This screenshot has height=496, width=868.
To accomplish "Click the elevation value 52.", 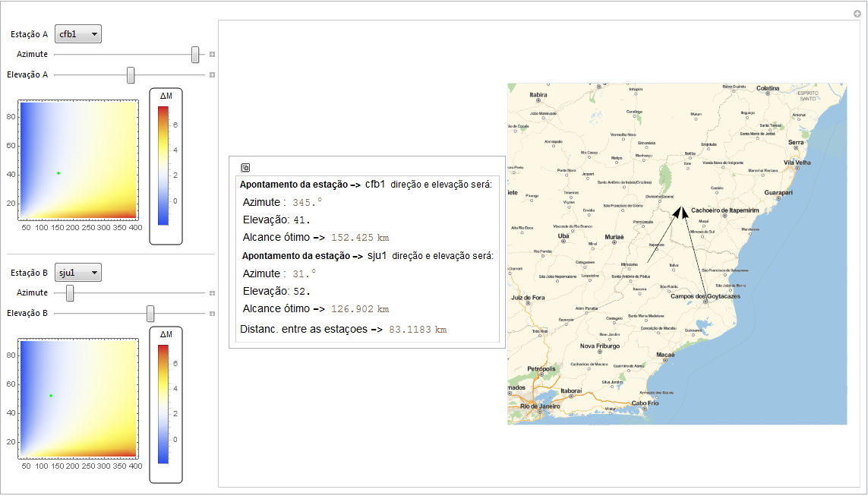I will (301, 291).
